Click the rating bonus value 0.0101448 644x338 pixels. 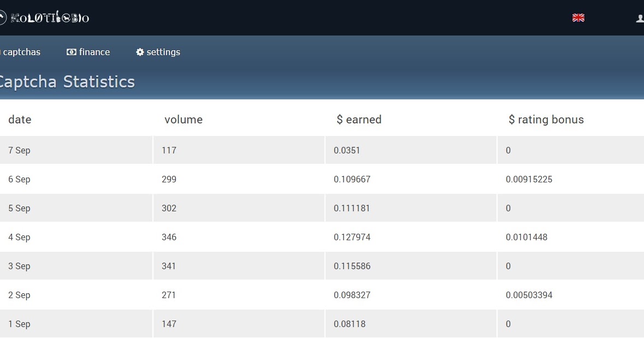527,237
